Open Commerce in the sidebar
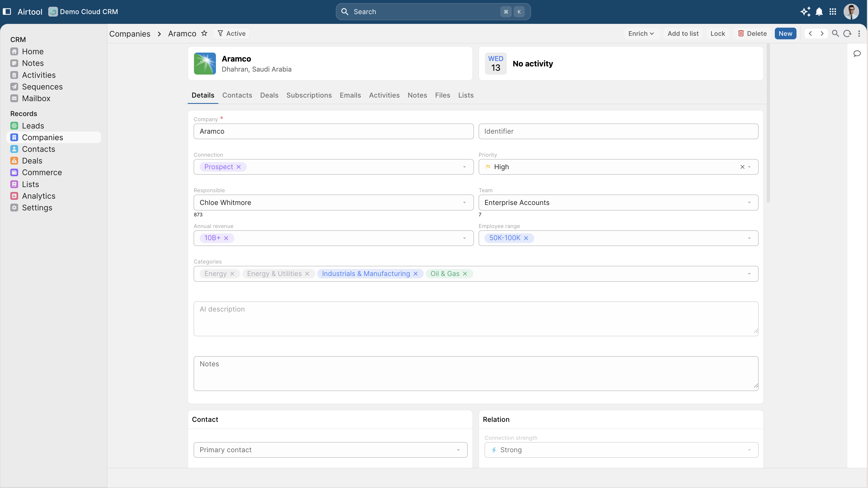Screen dimensions: 868x488 pyautogui.click(x=54, y=173)
